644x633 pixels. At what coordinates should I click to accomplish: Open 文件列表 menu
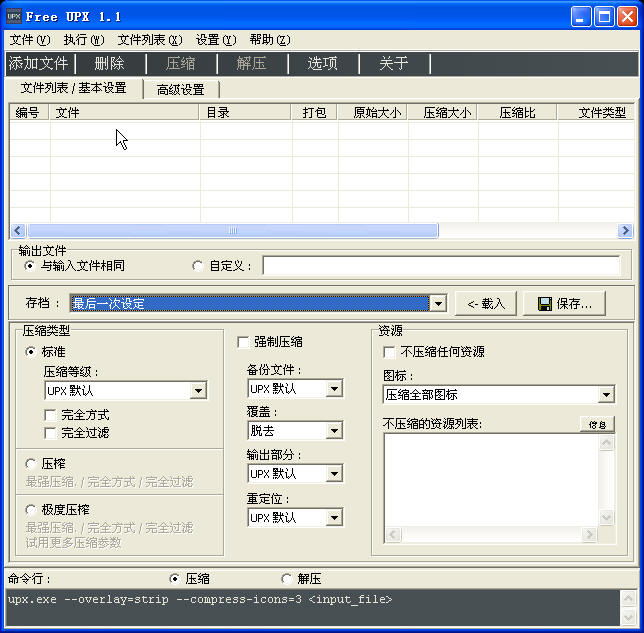click(x=150, y=40)
